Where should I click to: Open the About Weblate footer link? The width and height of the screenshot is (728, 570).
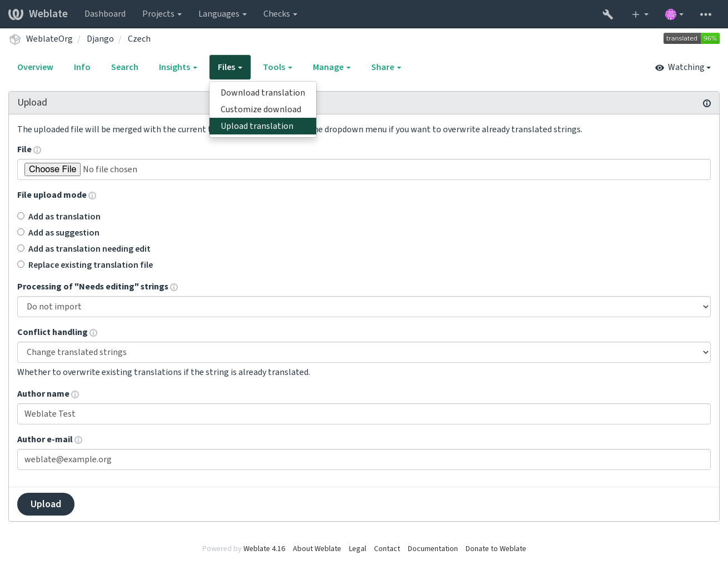tap(317, 549)
